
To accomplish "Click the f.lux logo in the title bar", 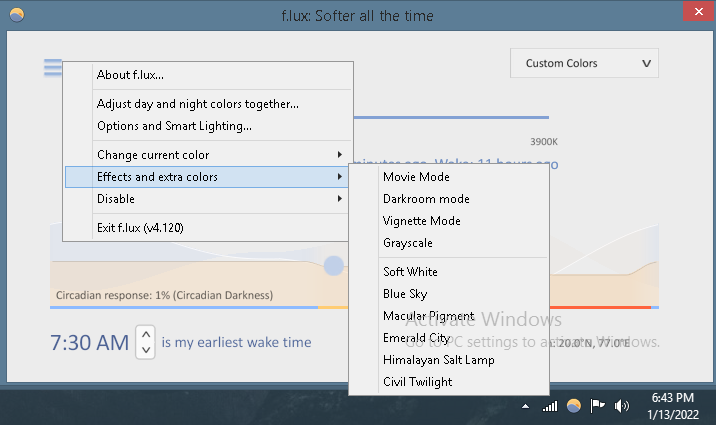I will coord(17,16).
